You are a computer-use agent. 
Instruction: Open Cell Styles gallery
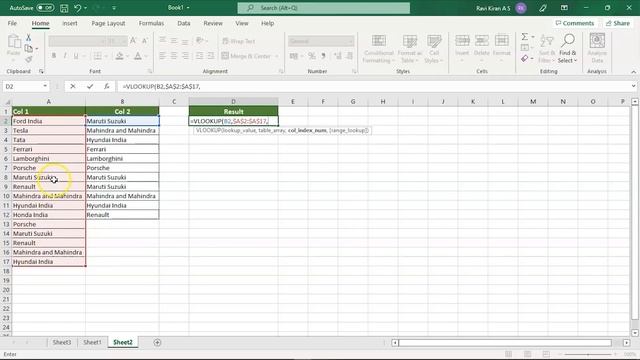(x=434, y=49)
